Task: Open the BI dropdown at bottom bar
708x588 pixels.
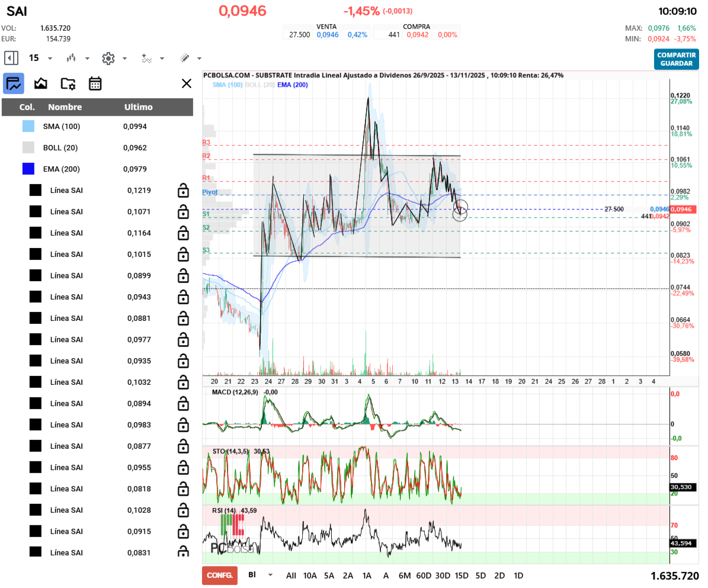Action: [x=271, y=575]
